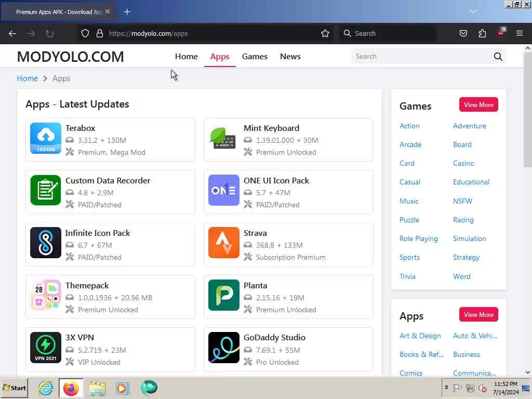Show hidden system tray icons
This screenshot has width=532, height=399.
click(x=446, y=388)
